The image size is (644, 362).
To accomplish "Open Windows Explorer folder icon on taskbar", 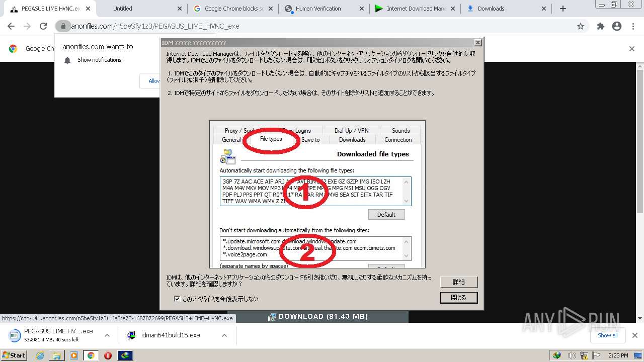I will click(57, 355).
